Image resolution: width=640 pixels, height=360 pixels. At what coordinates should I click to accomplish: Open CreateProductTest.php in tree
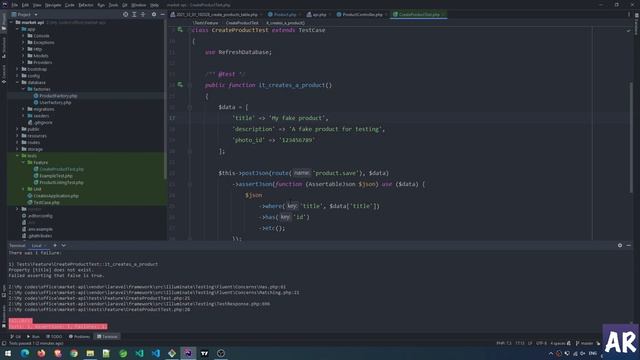61,169
